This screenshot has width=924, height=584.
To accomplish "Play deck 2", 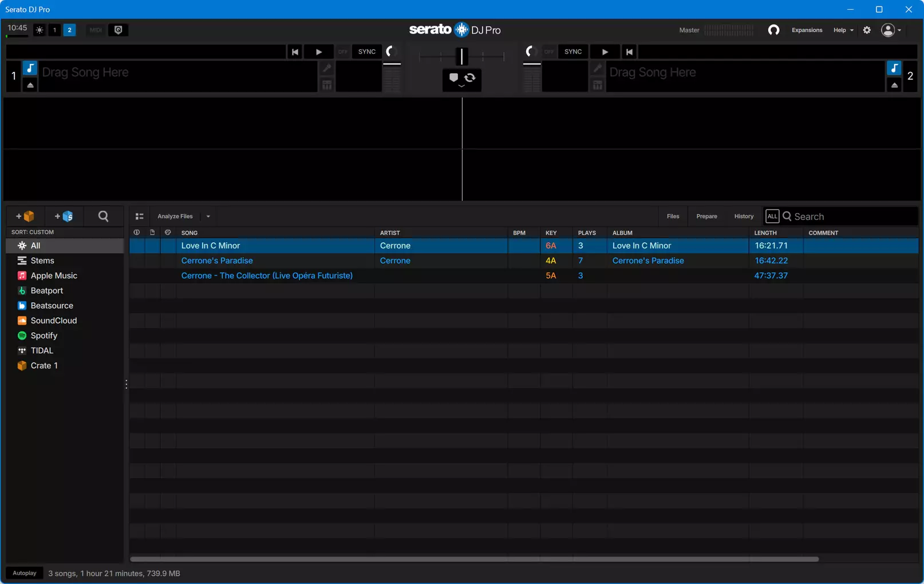I will pos(605,52).
